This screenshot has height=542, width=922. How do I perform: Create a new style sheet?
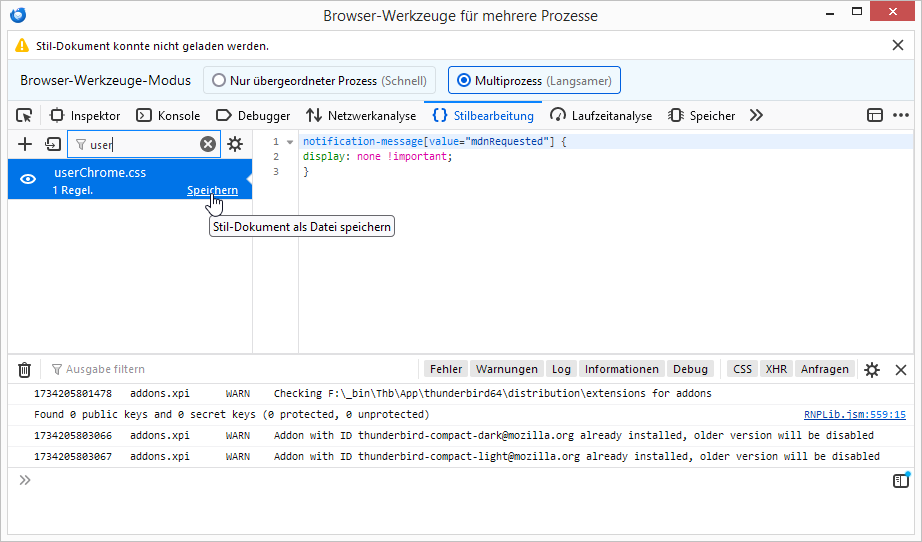coord(26,144)
